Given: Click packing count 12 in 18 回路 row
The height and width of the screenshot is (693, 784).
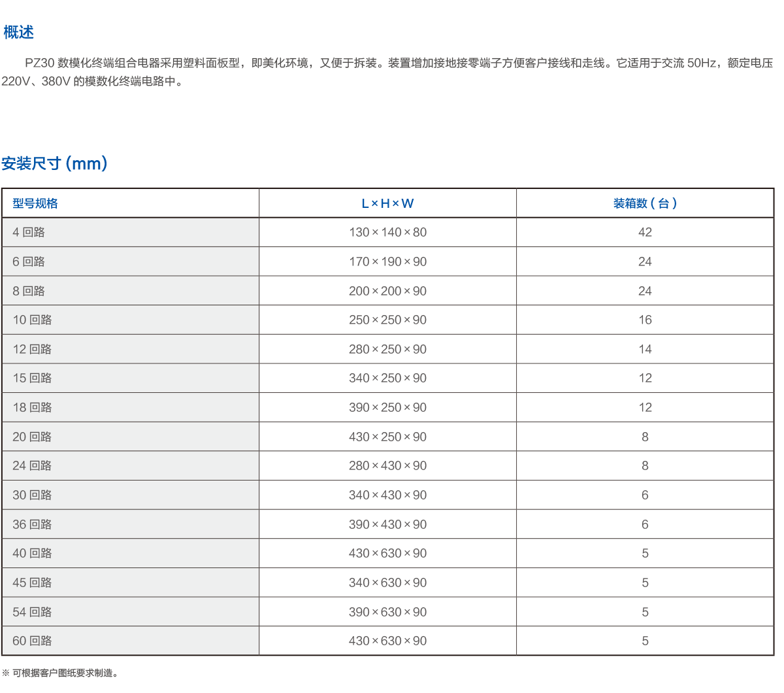Looking at the screenshot, I should click(645, 407).
